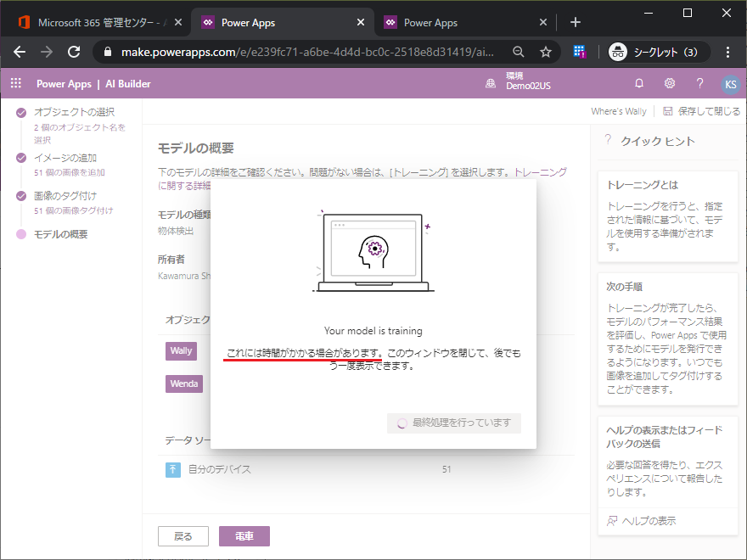This screenshot has height=560, width=747.
Task: Go back in browser
Action: [20, 52]
